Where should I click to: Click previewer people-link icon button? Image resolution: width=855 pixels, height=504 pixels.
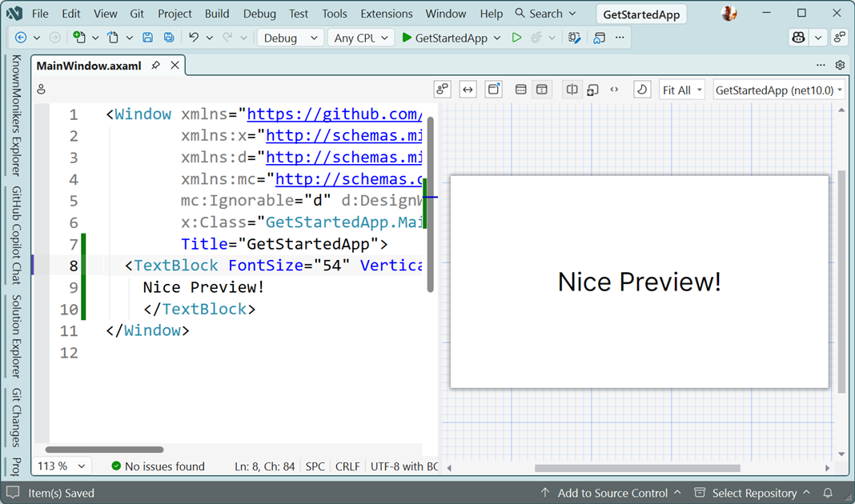pyautogui.click(x=442, y=90)
